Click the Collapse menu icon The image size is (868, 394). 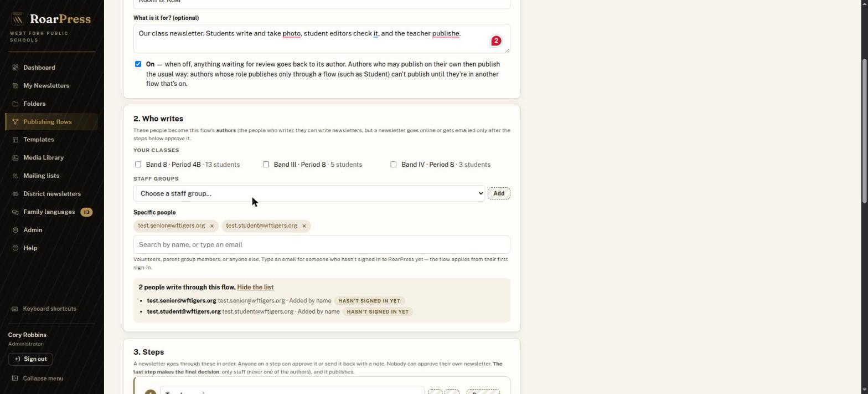[x=15, y=378]
